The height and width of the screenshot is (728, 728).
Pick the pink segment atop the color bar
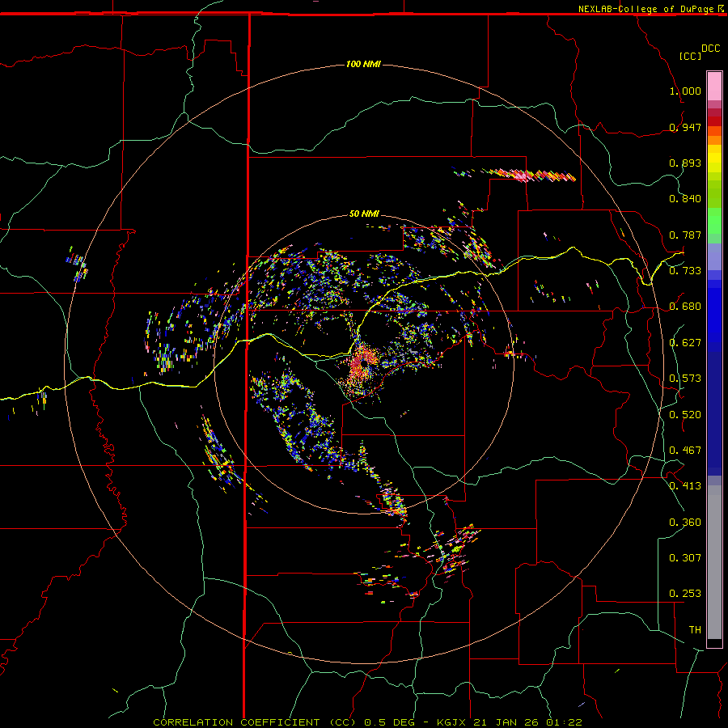coord(714,87)
